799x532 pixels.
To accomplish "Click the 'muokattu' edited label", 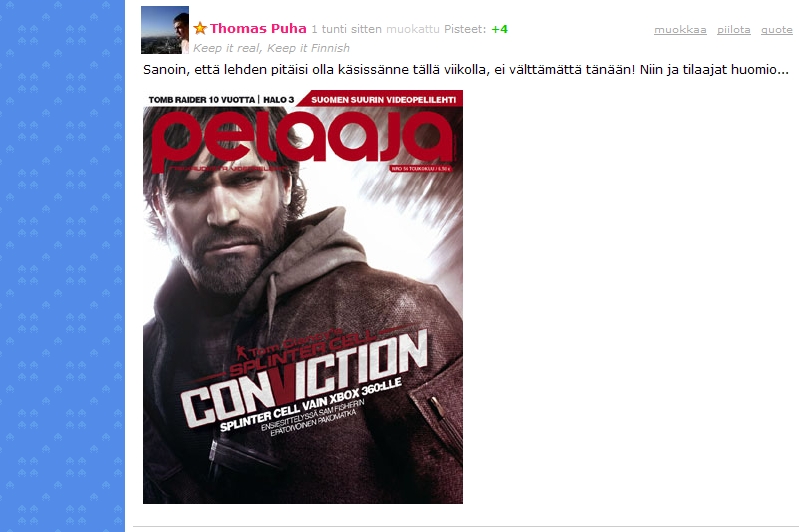I will point(412,29).
